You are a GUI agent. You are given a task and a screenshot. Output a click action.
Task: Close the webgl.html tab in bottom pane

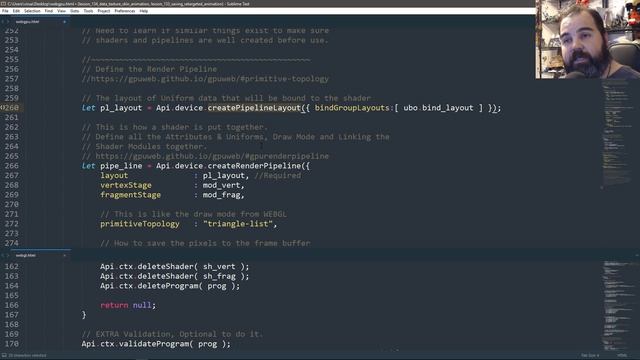pos(64,256)
